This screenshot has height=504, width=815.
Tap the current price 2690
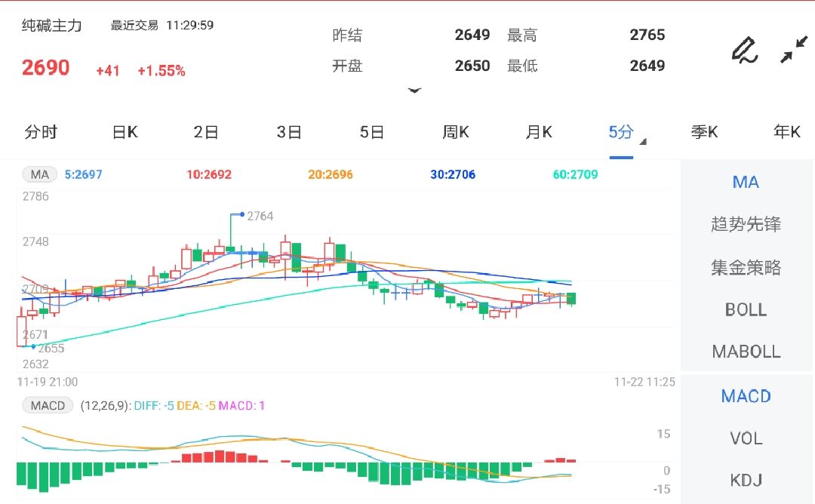point(46,68)
